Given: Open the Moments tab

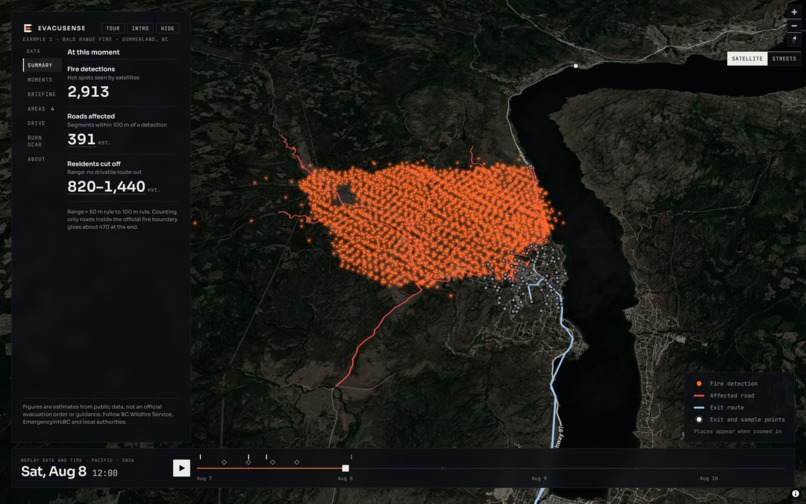Looking at the screenshot, I should [x=40, y=80].
